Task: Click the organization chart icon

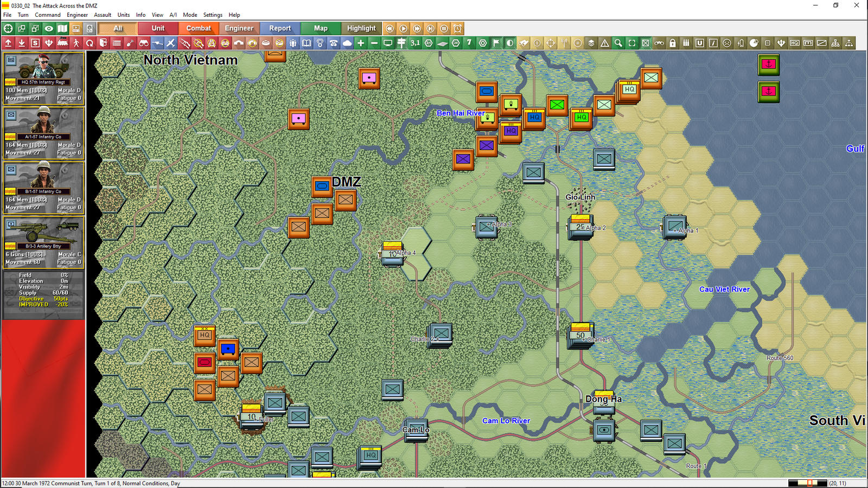Action: (x=835, y=43)
